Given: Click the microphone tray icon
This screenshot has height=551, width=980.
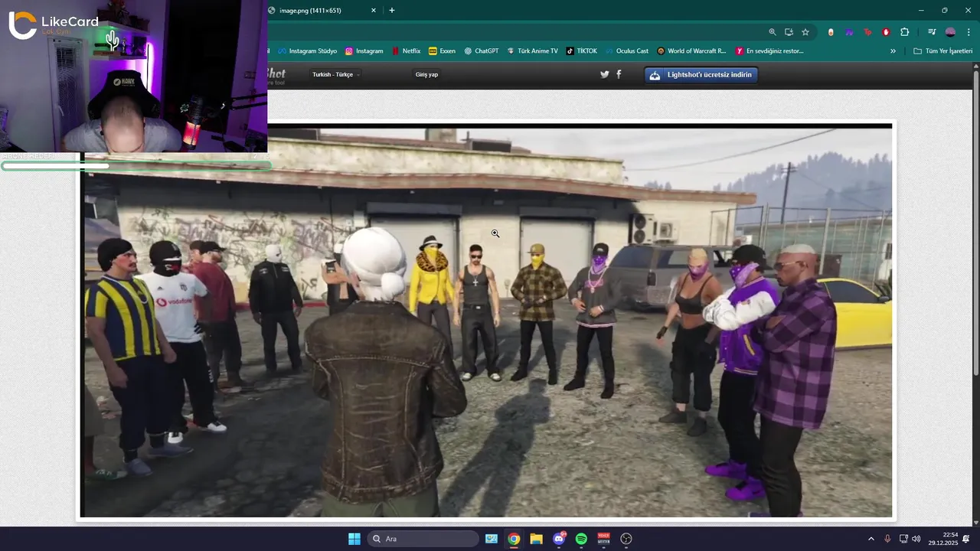Looking at the screenshot, I should (x=887, y=539).
